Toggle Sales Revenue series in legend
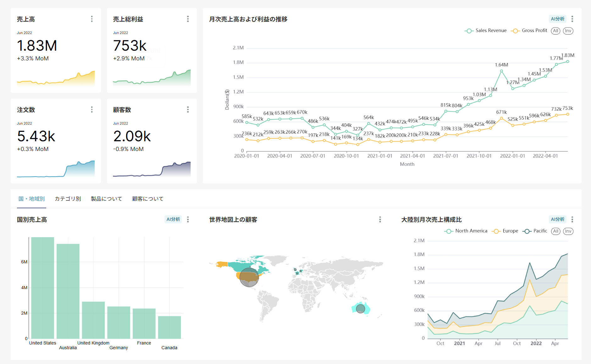Screen dimensions: 591x364 coord(486,31)
